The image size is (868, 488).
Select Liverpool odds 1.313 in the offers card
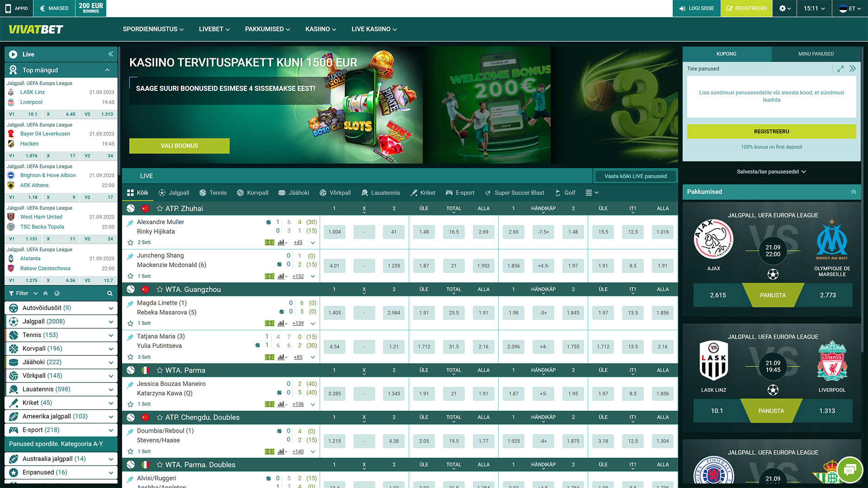pos(827,411)
